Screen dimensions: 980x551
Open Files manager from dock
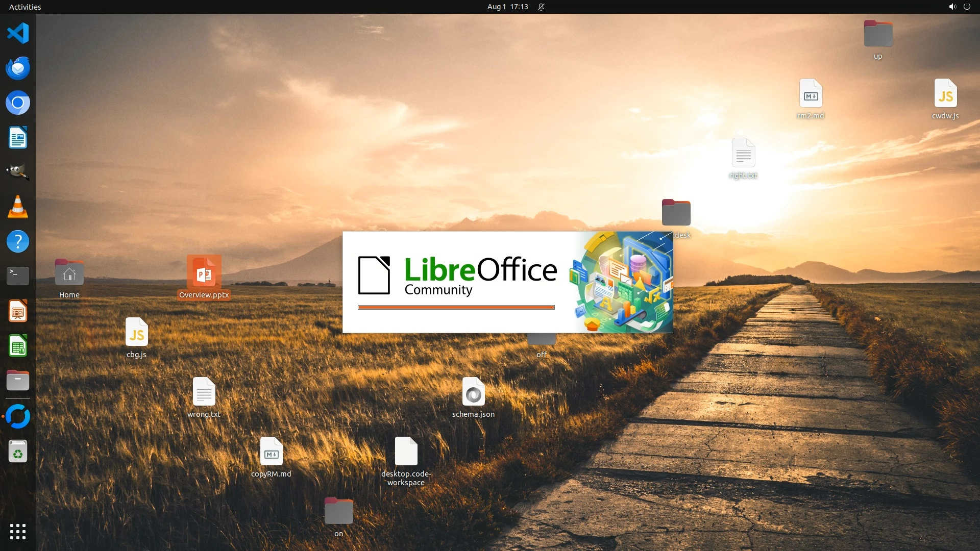coord(18,381)
